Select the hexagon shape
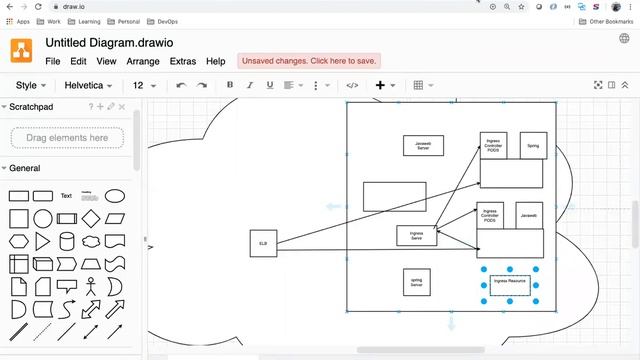Screen dimensions: 640x360 19,242
